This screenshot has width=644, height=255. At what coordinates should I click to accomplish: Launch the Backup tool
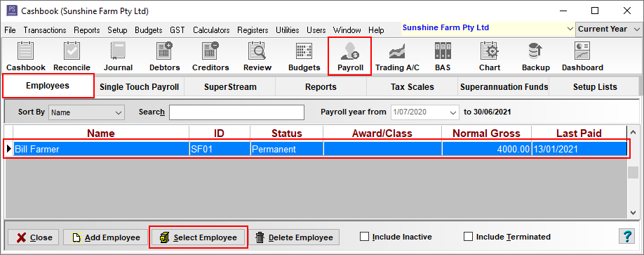click(x=535, y=56)
